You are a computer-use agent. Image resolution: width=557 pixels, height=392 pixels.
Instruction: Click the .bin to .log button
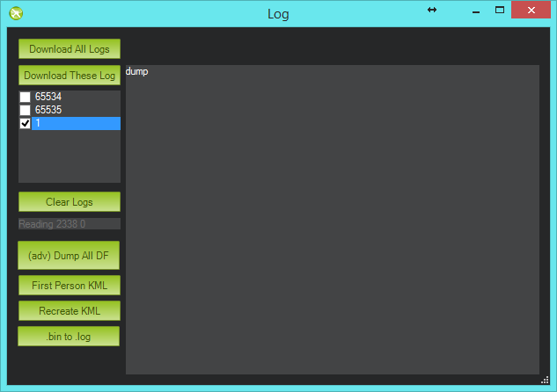pyautogui.click(x=69, y=337)
